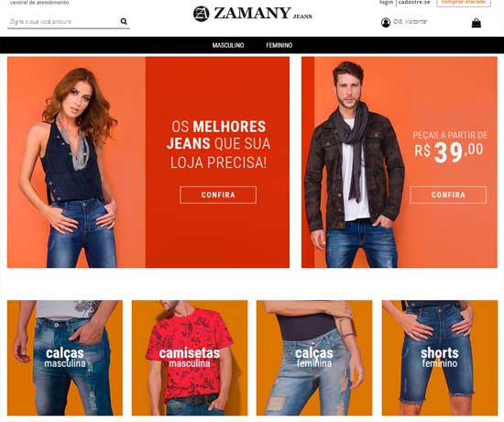This screenshot has height=422, width=504.
Task: Open the Feminino menu
Action: 279,45
